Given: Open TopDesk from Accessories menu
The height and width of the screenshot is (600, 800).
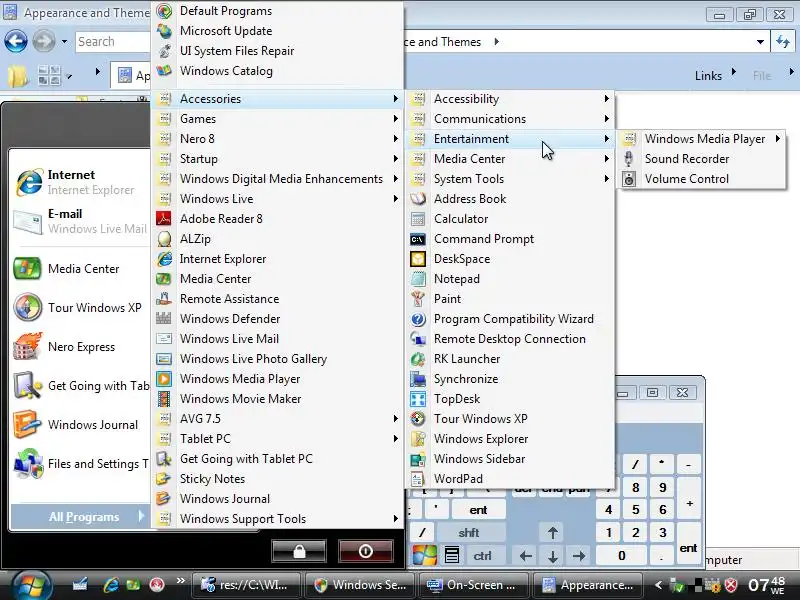Looking at the screenshot, I should click(x=509, y=398).
